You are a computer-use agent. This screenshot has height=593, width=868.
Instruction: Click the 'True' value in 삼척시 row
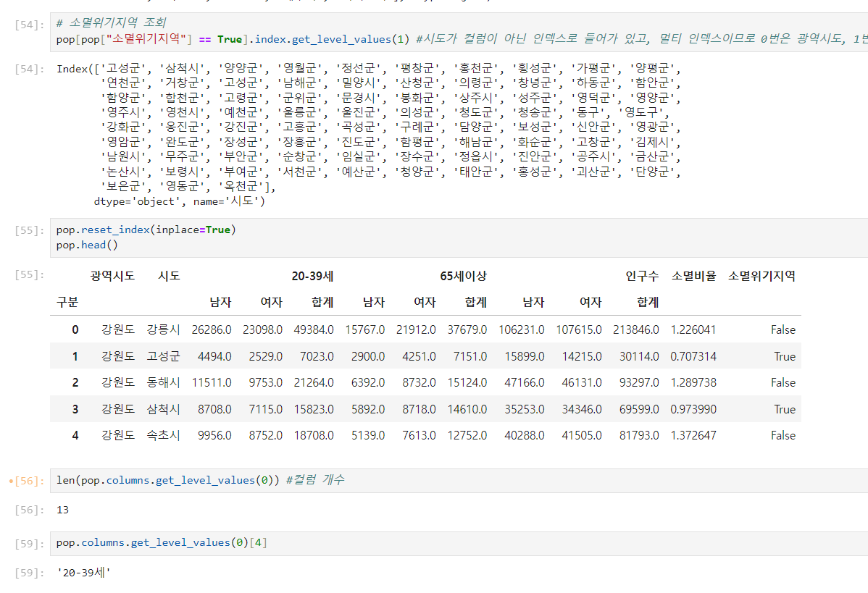coord(785,409)
